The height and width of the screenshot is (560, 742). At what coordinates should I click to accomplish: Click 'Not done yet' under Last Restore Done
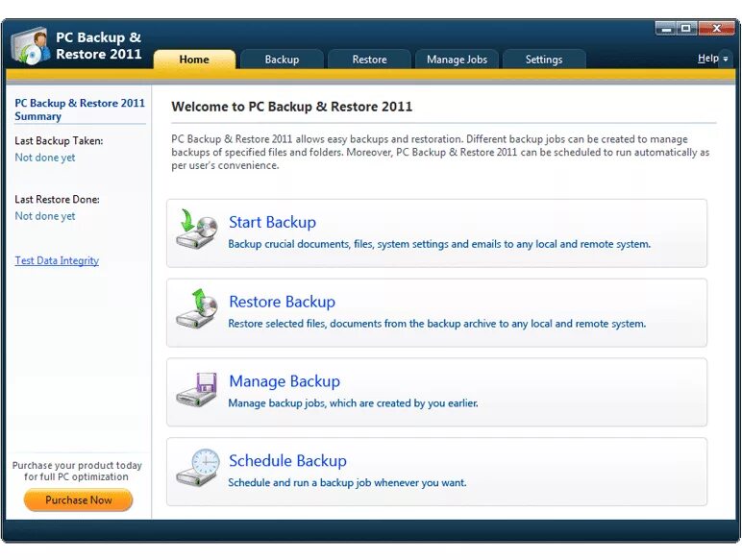tap(45, 216)
